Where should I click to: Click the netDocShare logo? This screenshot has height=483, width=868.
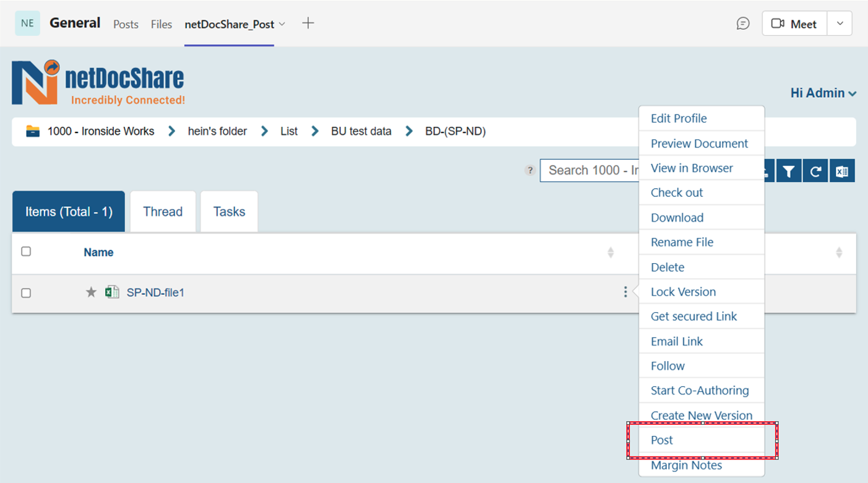click(x=98, y=83)
